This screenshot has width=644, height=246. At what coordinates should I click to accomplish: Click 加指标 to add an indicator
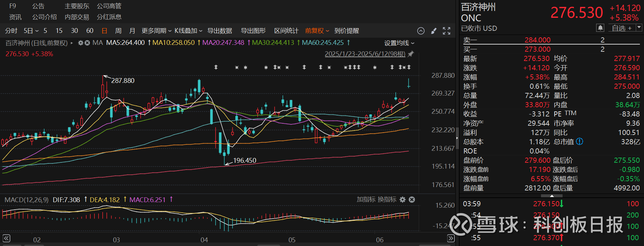[366, 199]
